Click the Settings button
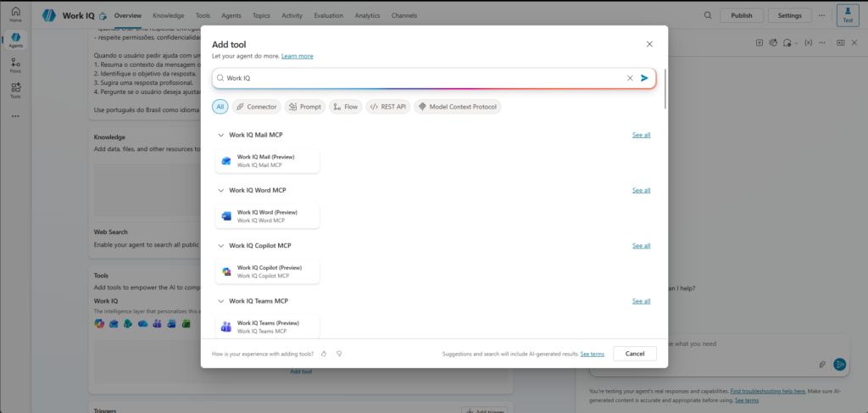The width and height of the screenshot is (868, 413). tap(789, 15)
